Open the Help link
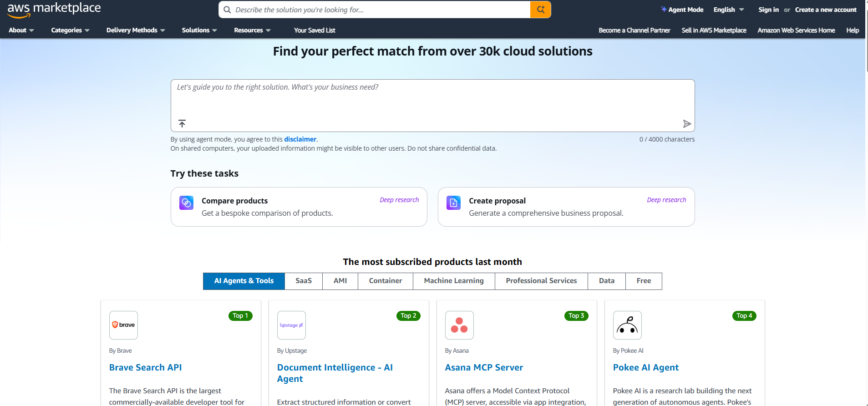Image resolution: width=868 pixels, height=406 pixels. click(x=853, y=30)
